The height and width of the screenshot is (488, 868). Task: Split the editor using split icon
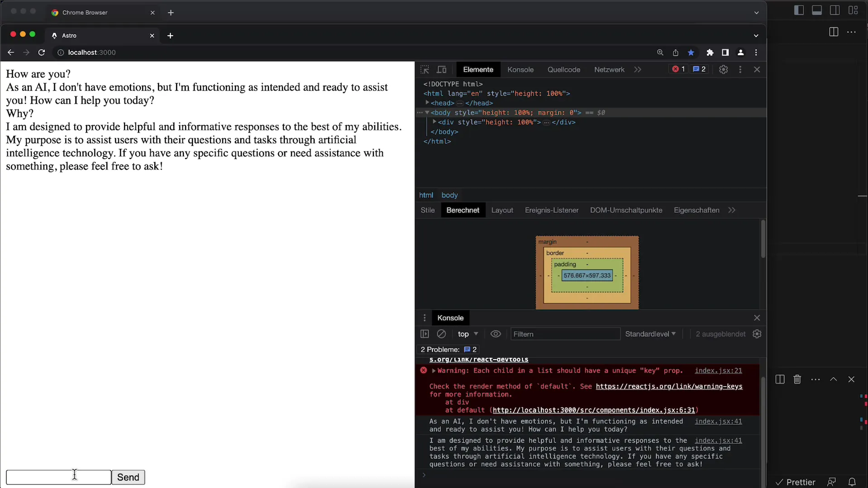click(833, 32)
